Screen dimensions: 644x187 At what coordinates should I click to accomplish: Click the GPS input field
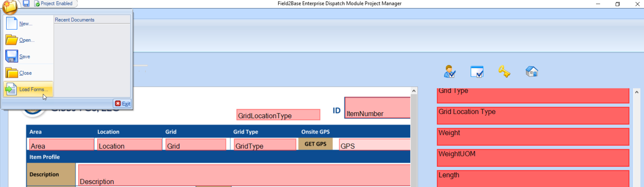(375, 144)
